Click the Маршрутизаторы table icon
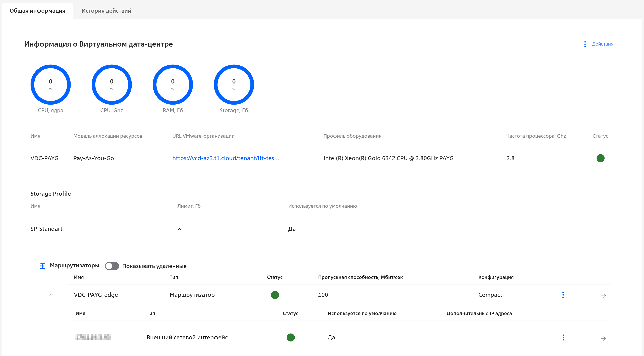This screenshot has width=644, height=356. coord(42,266)
